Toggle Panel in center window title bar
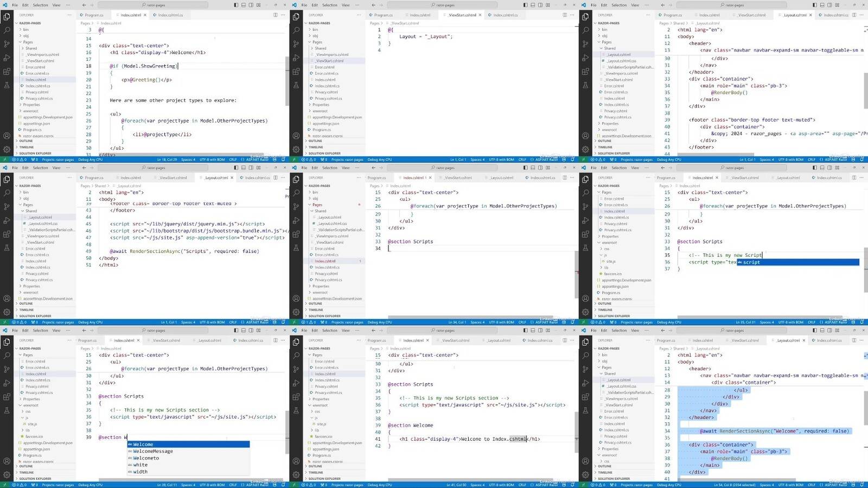The image size is (868, 488). (x=532, y=168)
